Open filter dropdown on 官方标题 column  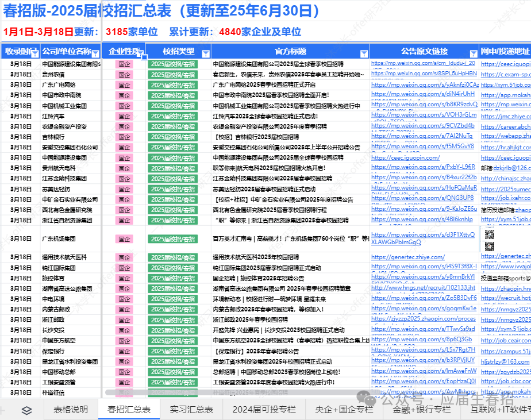[364, 53]
